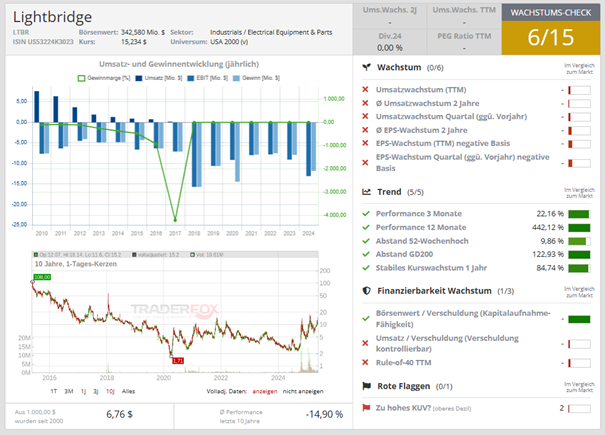Click the -14,90 % average performance value

[324, 415]
